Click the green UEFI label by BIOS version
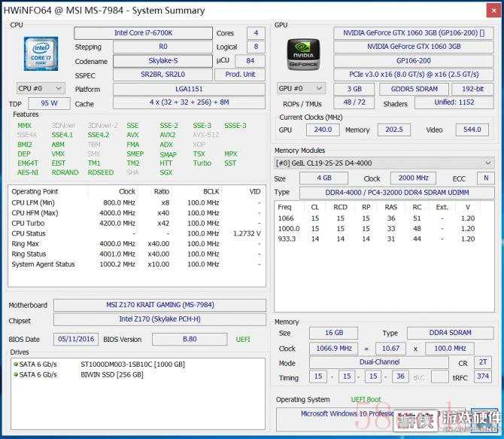 coord(243,340)
